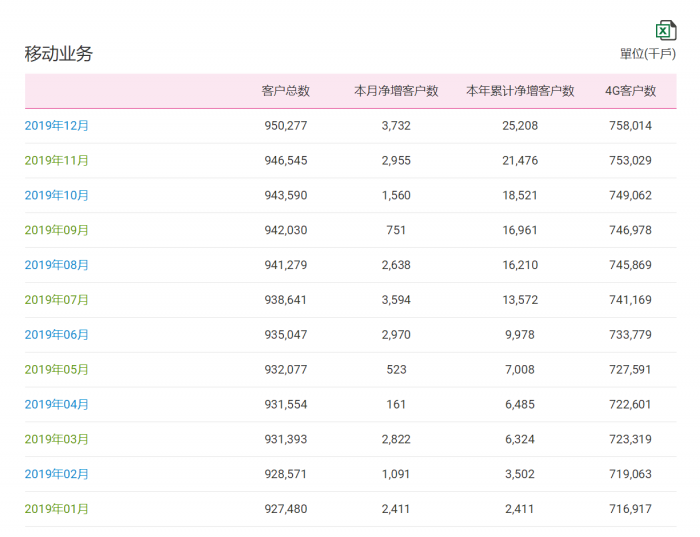Click the December total value 950,277
Viewport: 700px width, 537px height.
tap(286, 126)
